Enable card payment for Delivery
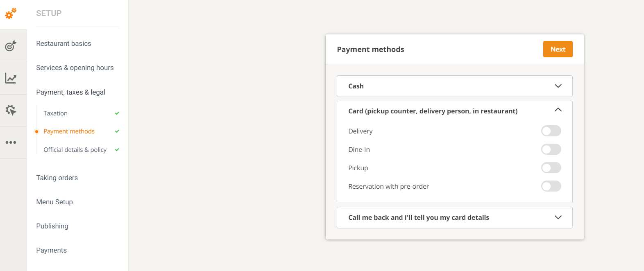 tap(551, 131)
